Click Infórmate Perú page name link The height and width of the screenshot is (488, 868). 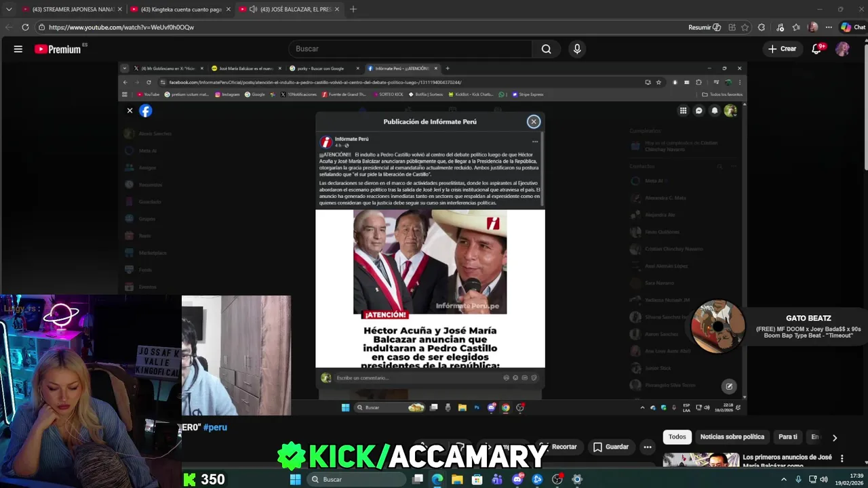pyautogui.click(x=352, y=139)
